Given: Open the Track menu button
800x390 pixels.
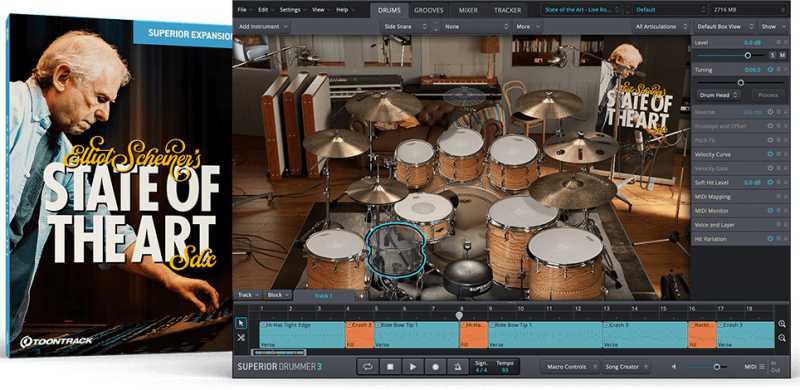Looking at the screenshot, I should [248, 295].
